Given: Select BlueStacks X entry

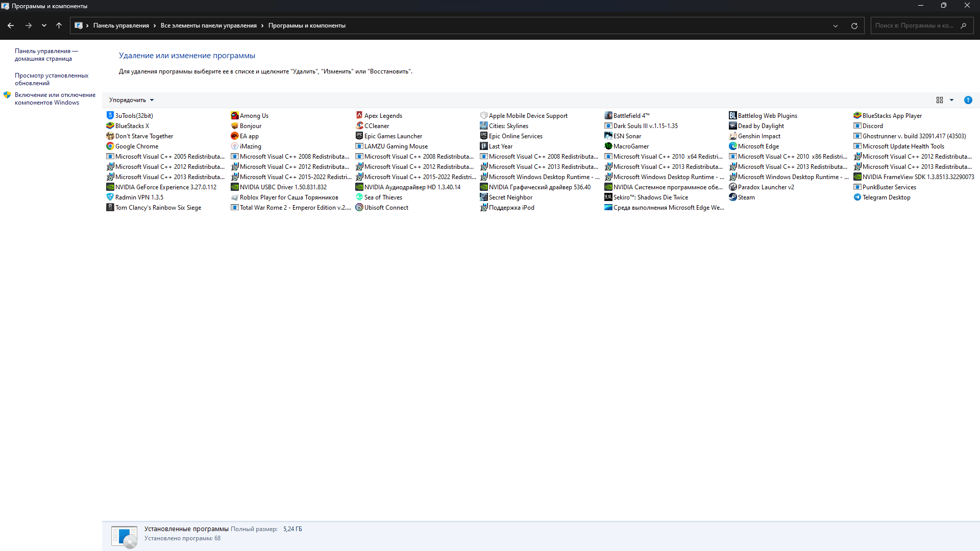Looking at the screenshot, I should point(128,126).
